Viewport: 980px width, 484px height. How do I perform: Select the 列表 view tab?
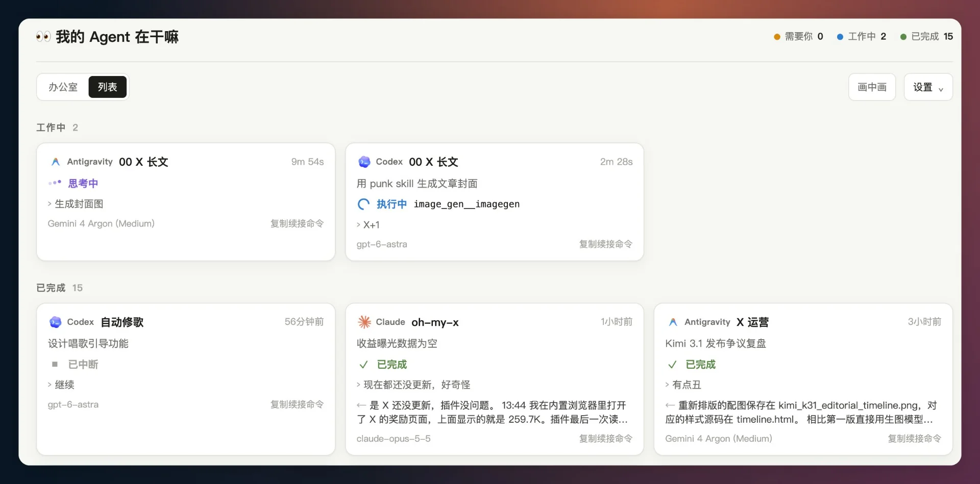pyautogui.click(x=107, y=87)
